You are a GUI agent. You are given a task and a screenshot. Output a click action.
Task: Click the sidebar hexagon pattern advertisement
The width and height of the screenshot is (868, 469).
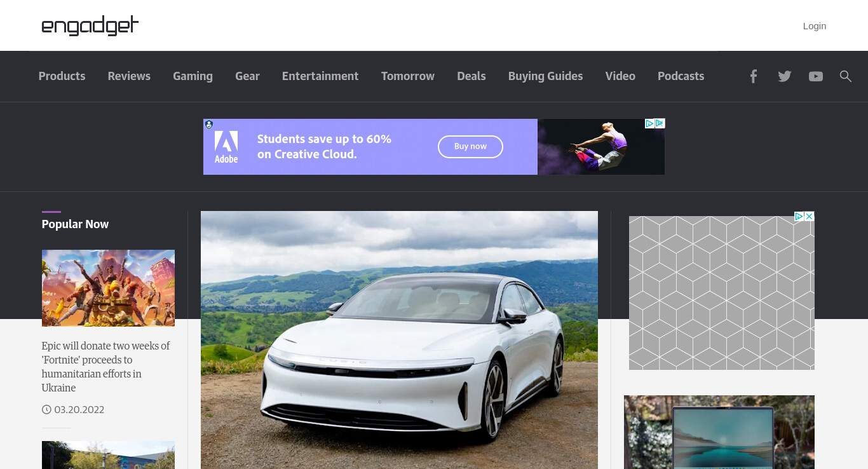click(x=722, y=293)
